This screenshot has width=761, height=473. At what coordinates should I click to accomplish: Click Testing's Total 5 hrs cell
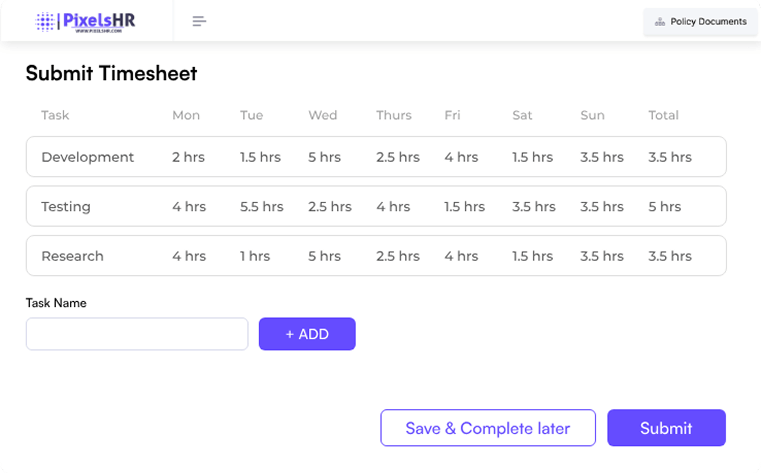[664, 207]
